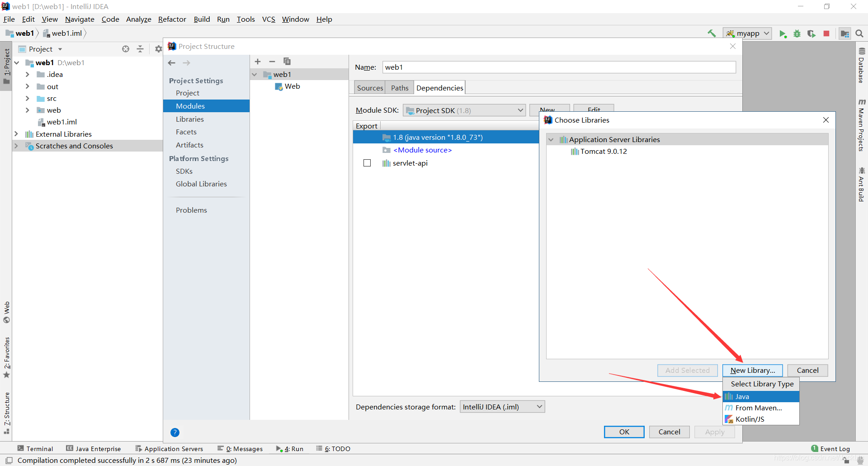Run the myapp configuration
868x466 pixels.
point(783,33)
